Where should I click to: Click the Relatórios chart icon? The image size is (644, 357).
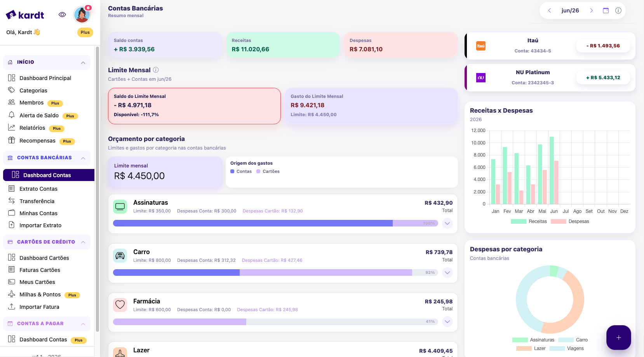click(12, 127)
